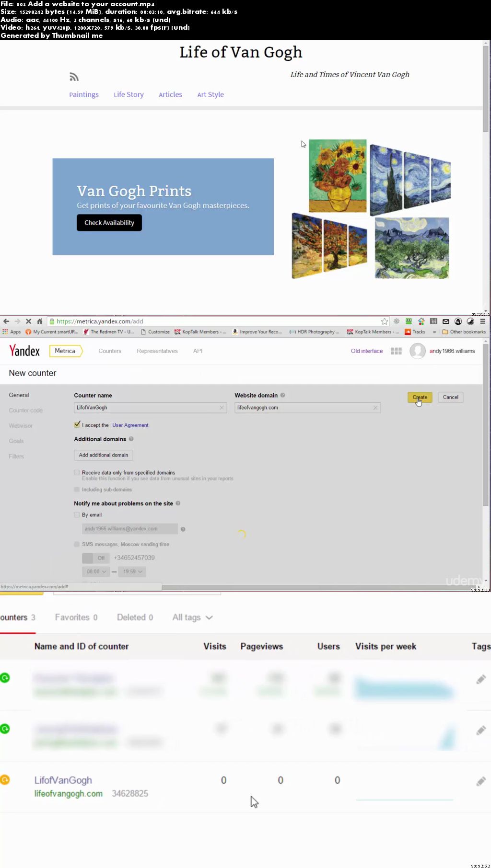Click the edit pencil for the LifofVanGogh counter

[x=481, y=781]
